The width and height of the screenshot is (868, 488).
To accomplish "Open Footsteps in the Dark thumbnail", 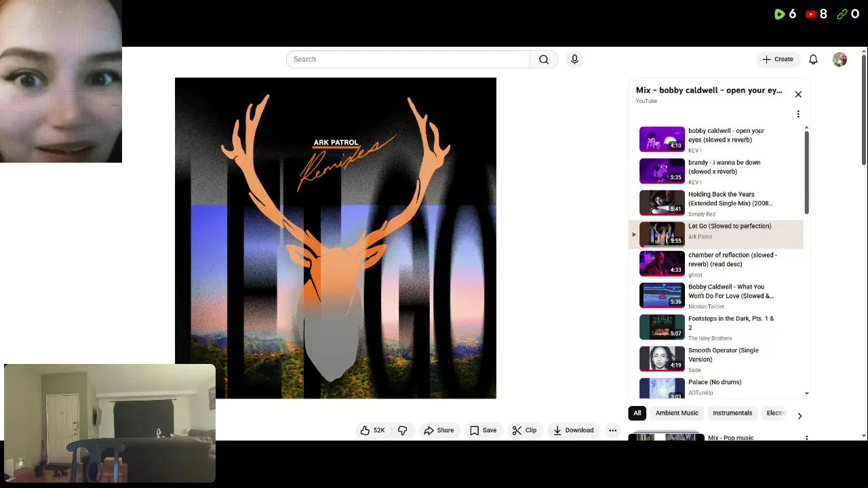I will click(x=662, y=327).
